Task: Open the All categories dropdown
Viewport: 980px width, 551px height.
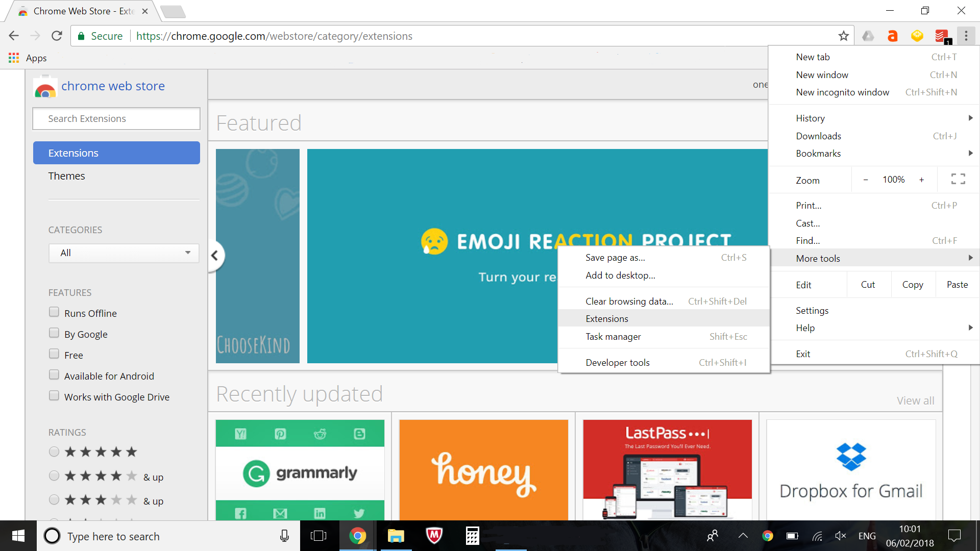Action: (123, 253)
